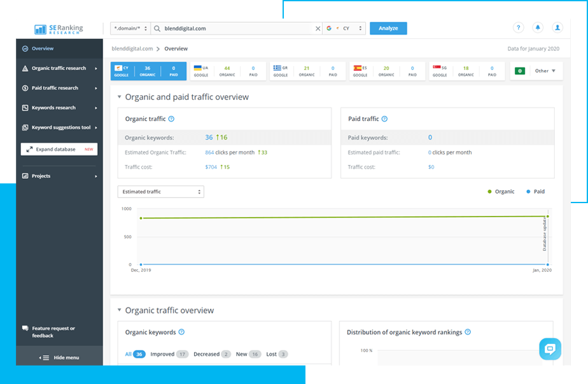Viewport: 588px width, 384px height.
Task: Select the GR Google country tab
Action: pyautogui.click(x=307, y=71)
